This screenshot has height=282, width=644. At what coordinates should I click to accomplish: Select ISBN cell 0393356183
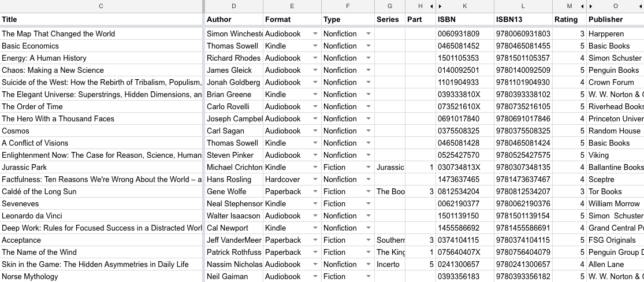tap(465, 276)
